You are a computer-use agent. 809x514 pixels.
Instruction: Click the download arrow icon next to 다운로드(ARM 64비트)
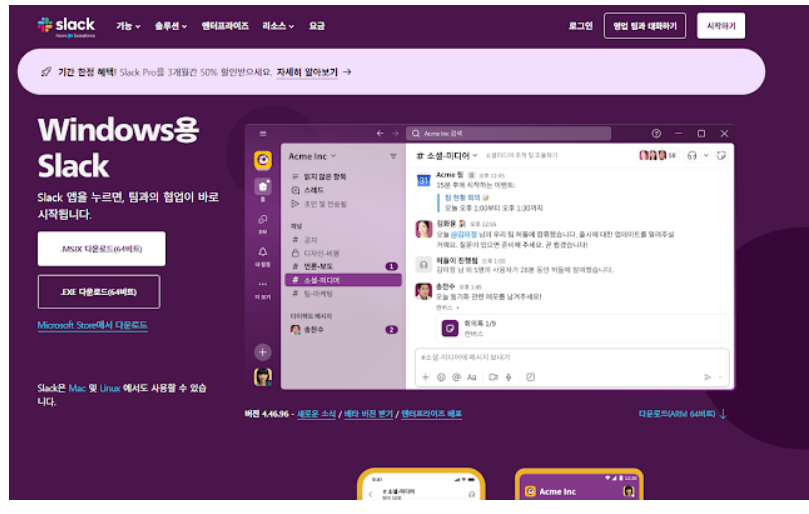click(723, 414)
